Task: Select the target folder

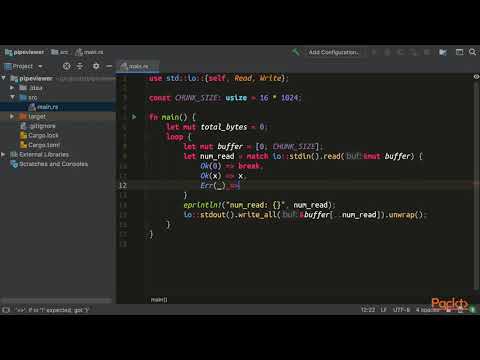Action: pyautogui.click(x=58, y=116)
